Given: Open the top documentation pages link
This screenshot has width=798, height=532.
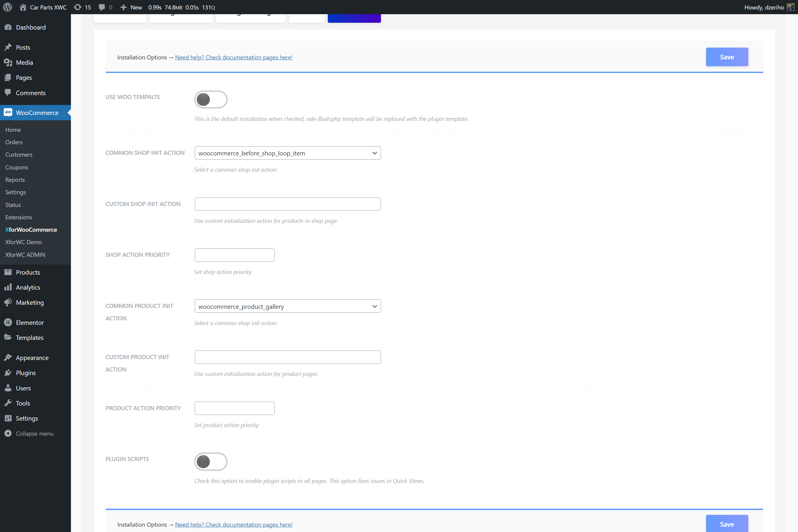Looking at the screenshot, I should click(233, 57).
